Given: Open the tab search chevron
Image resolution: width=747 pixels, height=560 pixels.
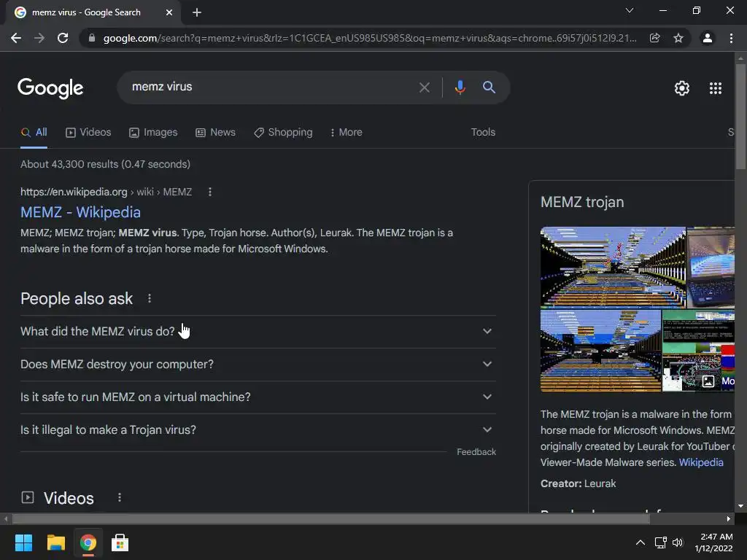Looking at the screenshot, I should tap(630, 10).
